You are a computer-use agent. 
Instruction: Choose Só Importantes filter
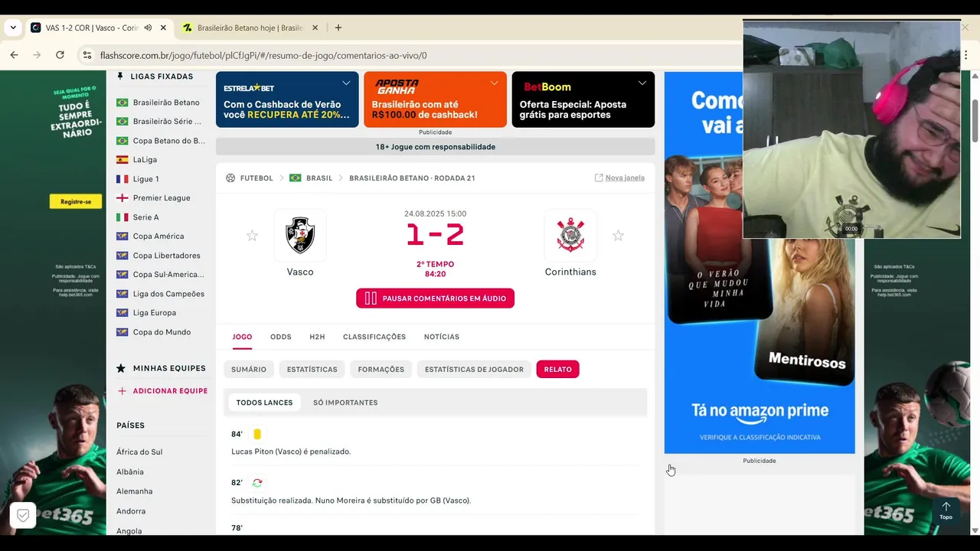[345, 403]
